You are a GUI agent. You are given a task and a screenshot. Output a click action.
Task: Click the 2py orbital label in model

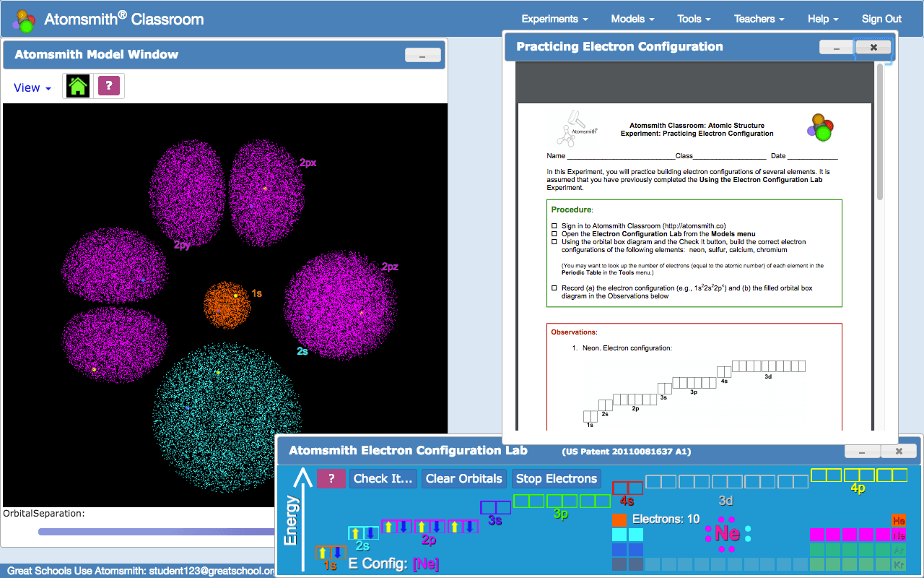coord(183,245)
